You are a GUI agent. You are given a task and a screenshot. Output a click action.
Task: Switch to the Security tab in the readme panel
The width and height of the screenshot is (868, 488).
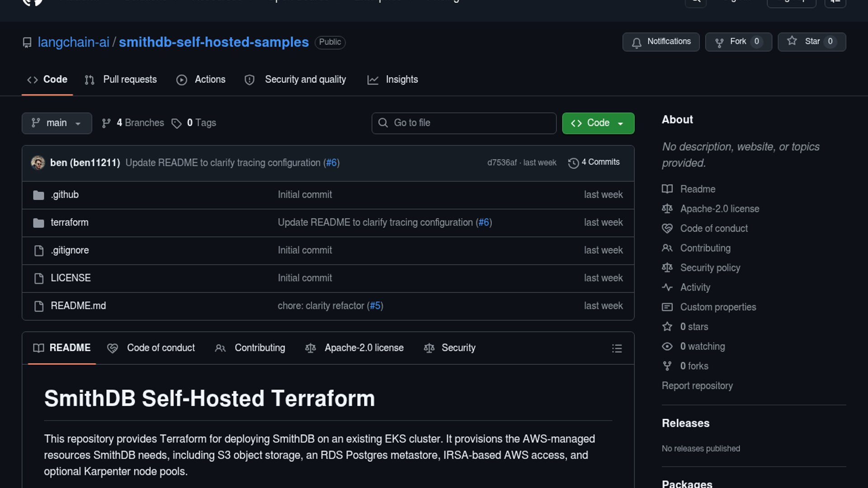(450, 348)
